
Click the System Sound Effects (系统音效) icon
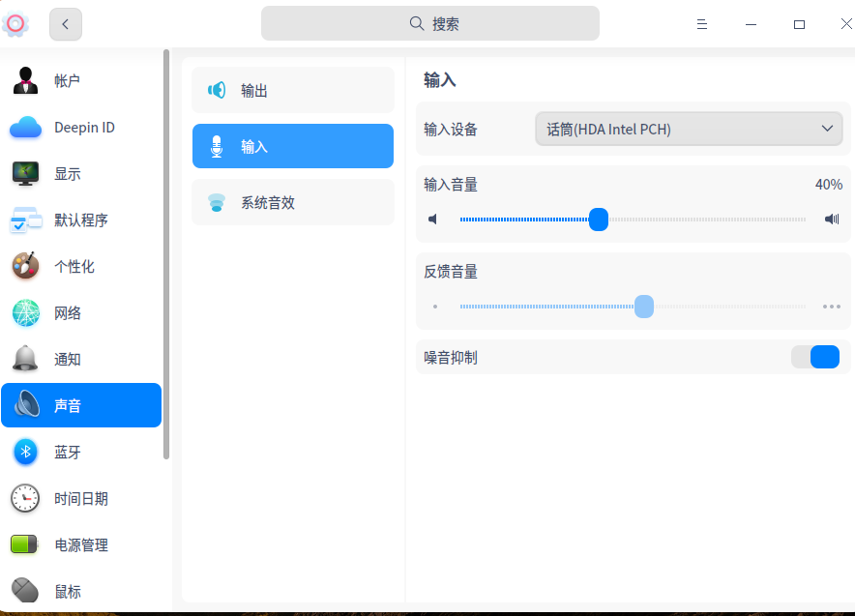click(217, 202)
